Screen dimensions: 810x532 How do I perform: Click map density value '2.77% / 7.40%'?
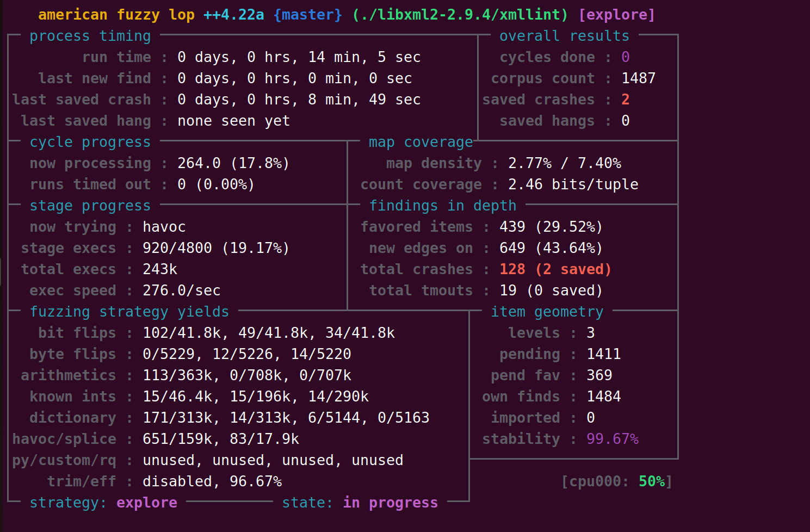(x=565, y=163)
